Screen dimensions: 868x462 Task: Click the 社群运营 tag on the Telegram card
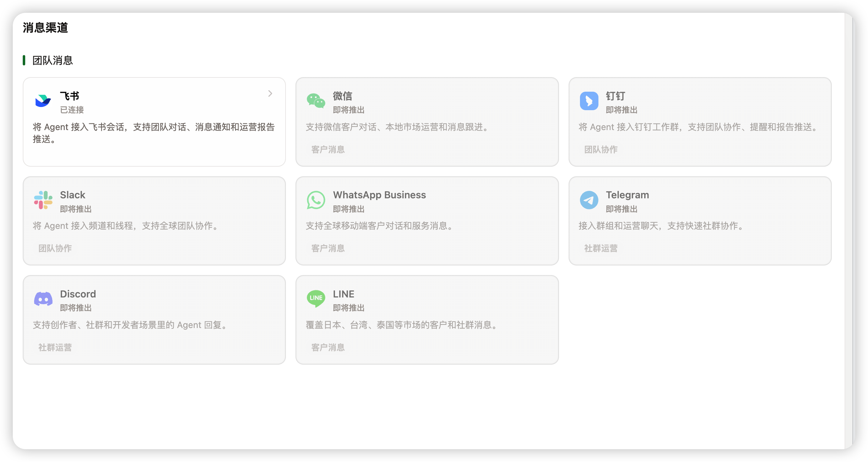coord(601,248)
